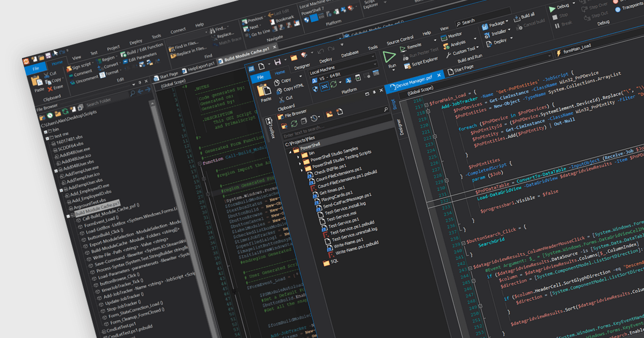This screenshot has height=338, width=644.
Task: Click Go to Line in the Navigate group
Action: [258, 33]
